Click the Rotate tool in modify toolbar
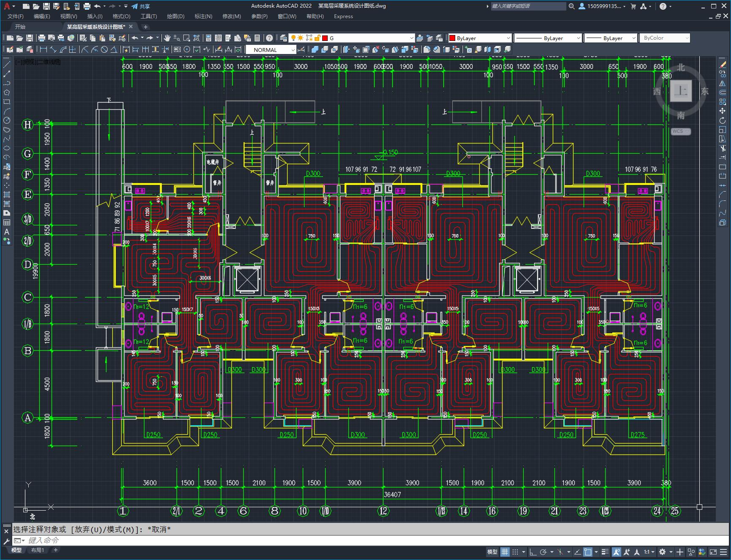Screen dimensions: 731x560 pos(723,120)
